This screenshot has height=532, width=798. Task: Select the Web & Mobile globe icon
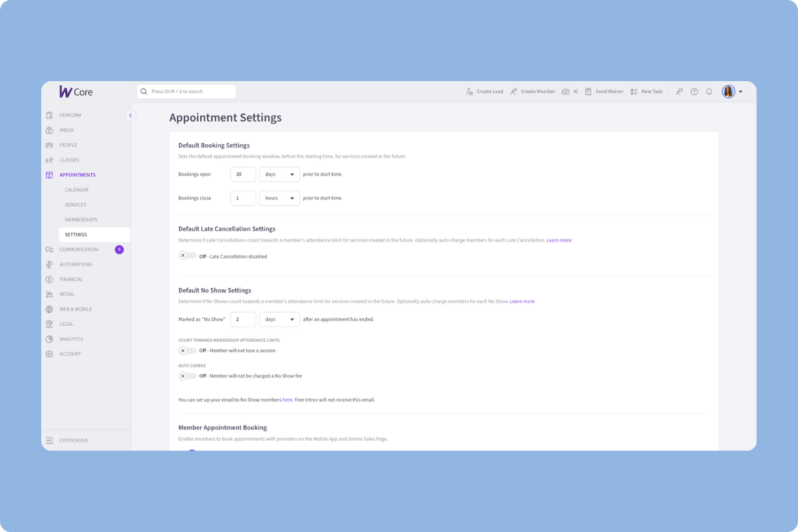(x=49, y=309)
